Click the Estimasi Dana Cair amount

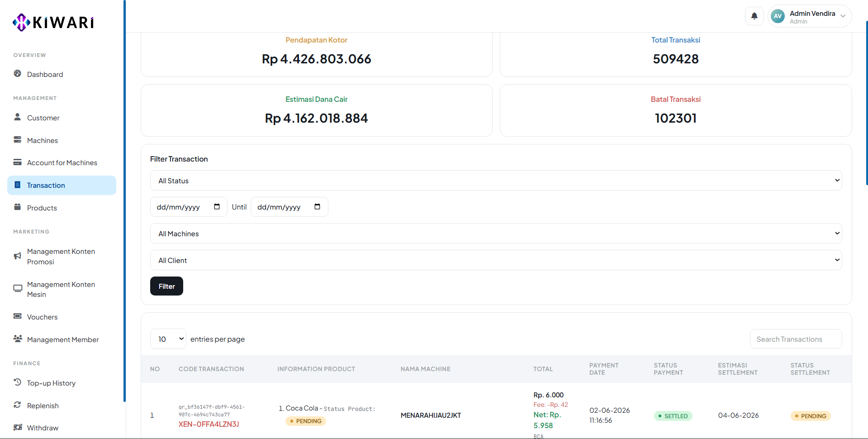316,118
